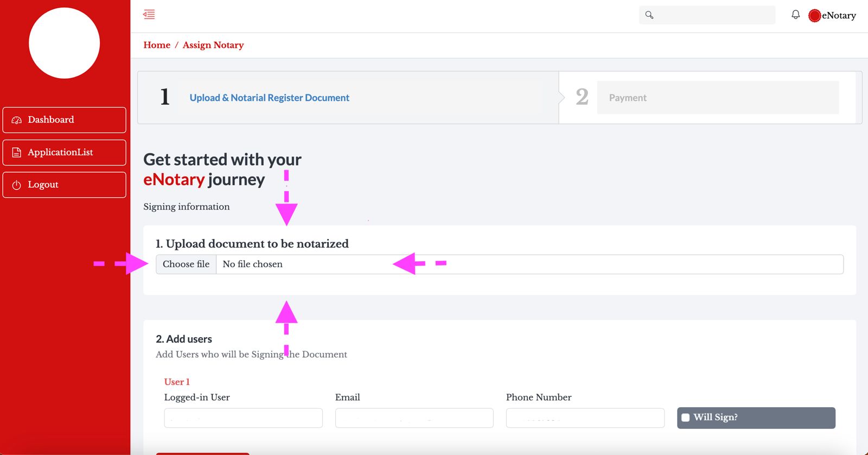Click the sidebar collapse menu icon
Viewport: 868px width, 455px height.
[149, 15]
